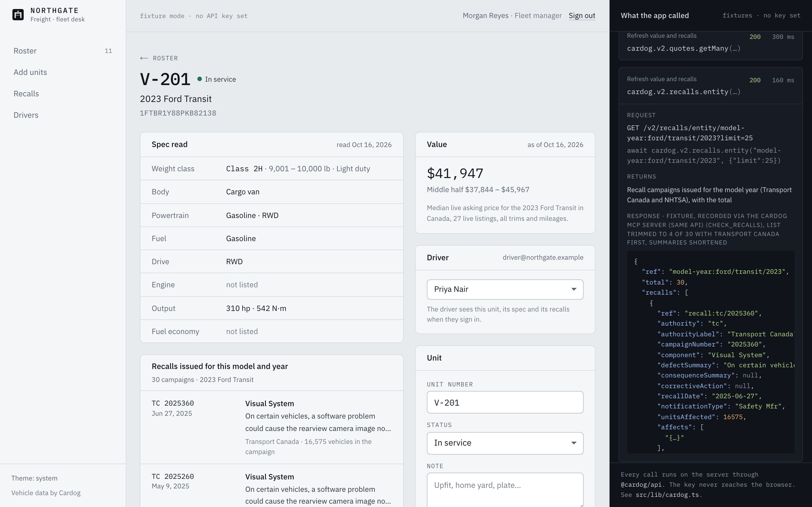Screen dimensions: 812x507
Task: Toggle the Theme: system setting
Action: pos(34,478)
